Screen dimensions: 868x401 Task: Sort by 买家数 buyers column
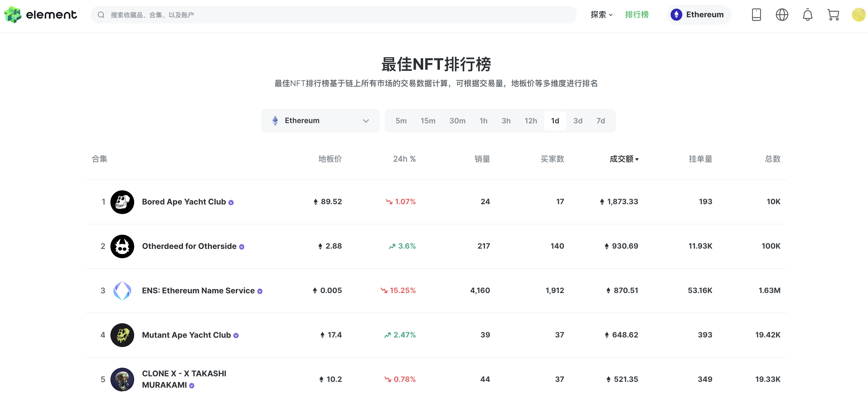click(552, 159)
